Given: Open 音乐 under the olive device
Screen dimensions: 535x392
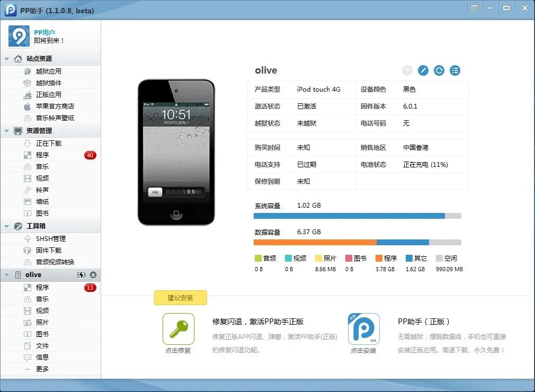Looking at the screenshot, I should point(50,299).
